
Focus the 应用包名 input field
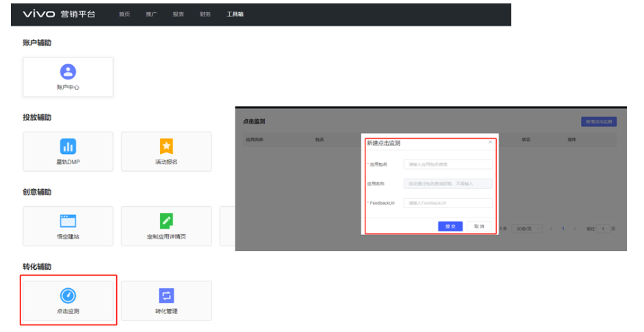tap(448, 164)
